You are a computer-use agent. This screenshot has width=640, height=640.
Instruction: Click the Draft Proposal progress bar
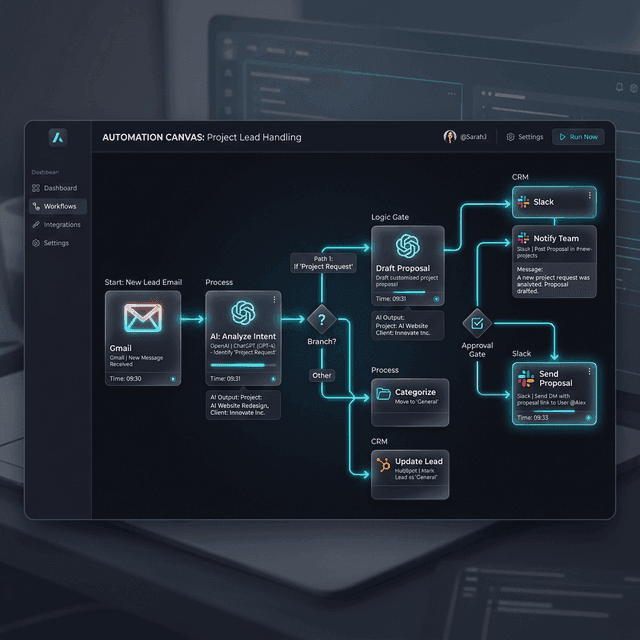[x=409, y=292]
